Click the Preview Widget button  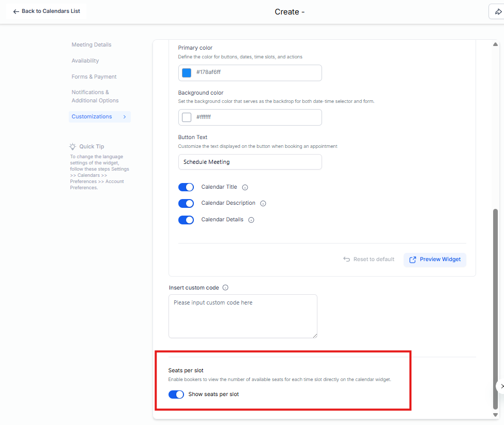pos(435,260)
